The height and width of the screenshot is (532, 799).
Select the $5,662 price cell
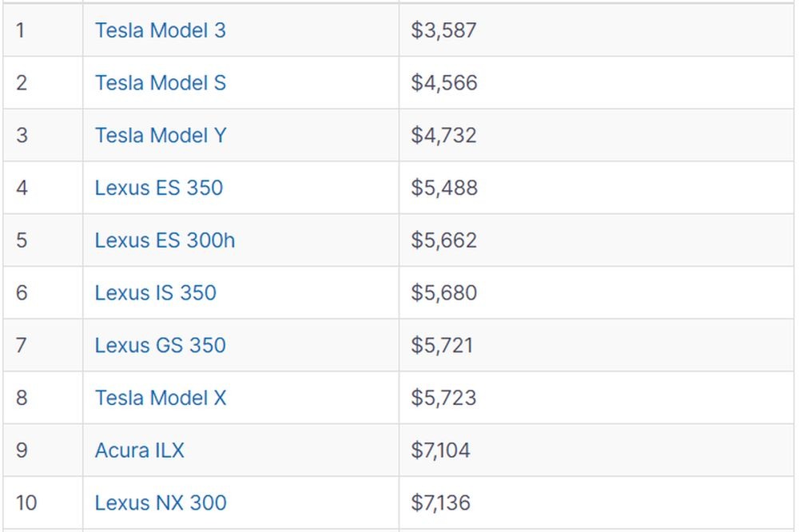pos(596,240)
